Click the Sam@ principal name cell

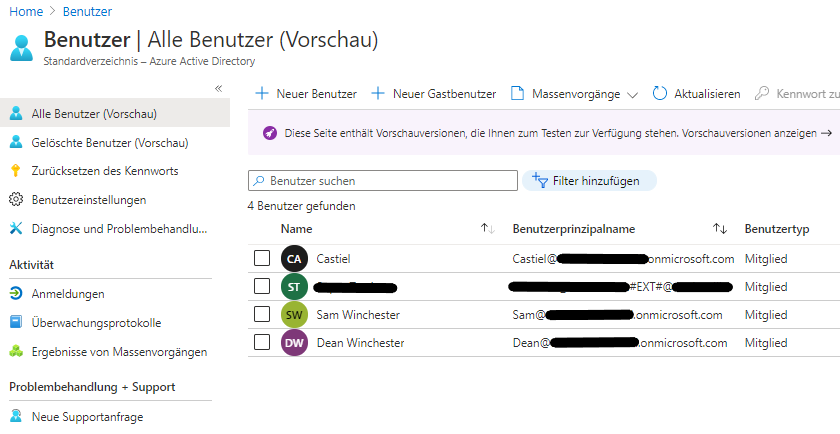[617, 315]
